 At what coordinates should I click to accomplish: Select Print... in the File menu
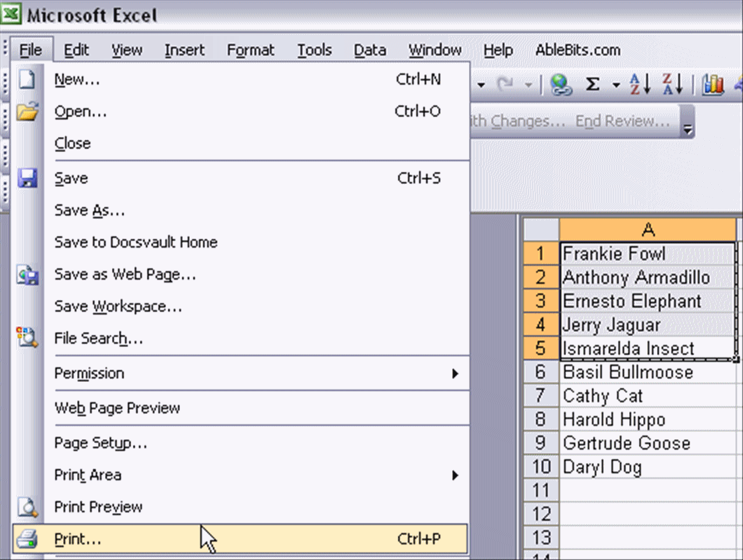(x=240, y=539)
